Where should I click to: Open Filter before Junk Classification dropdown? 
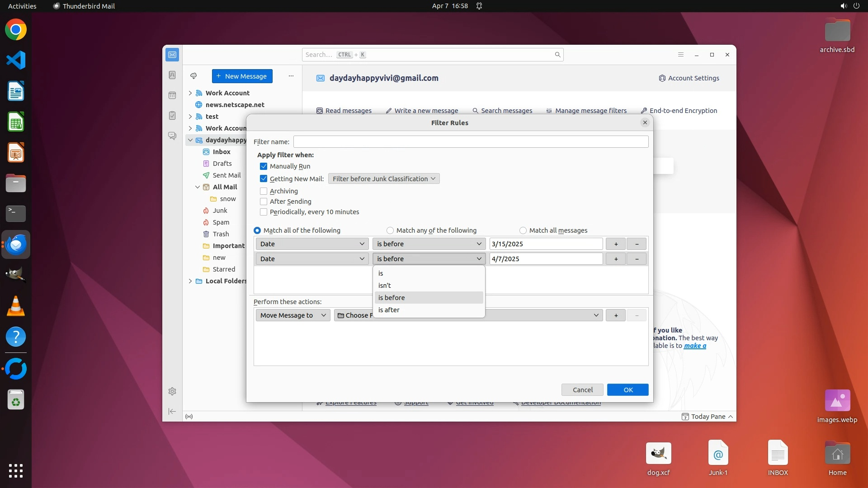point(383,179)
